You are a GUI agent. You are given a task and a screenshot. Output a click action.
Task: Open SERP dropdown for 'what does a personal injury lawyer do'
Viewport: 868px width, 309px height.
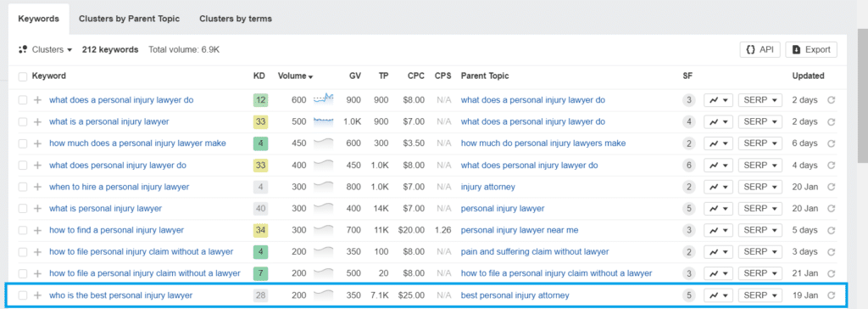[760, 100]
